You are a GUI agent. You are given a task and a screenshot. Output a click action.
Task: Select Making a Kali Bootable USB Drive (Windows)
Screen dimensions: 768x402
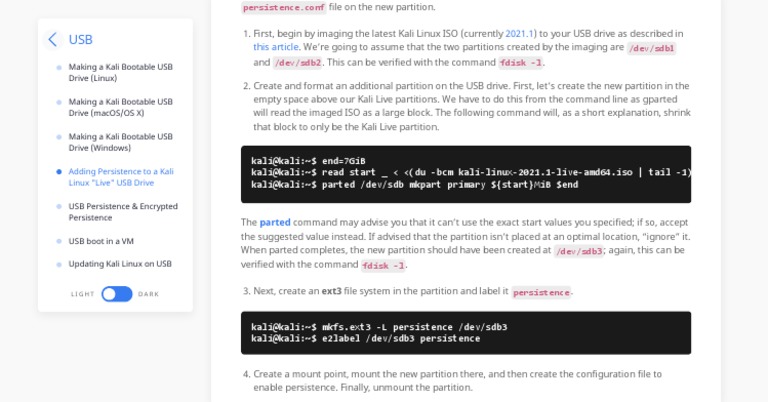pos(120,142)
